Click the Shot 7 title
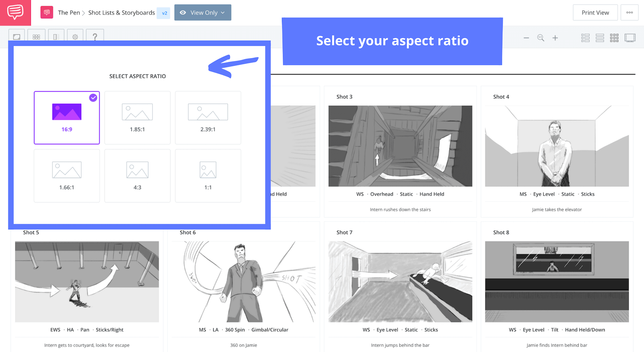 coord(345,232)
